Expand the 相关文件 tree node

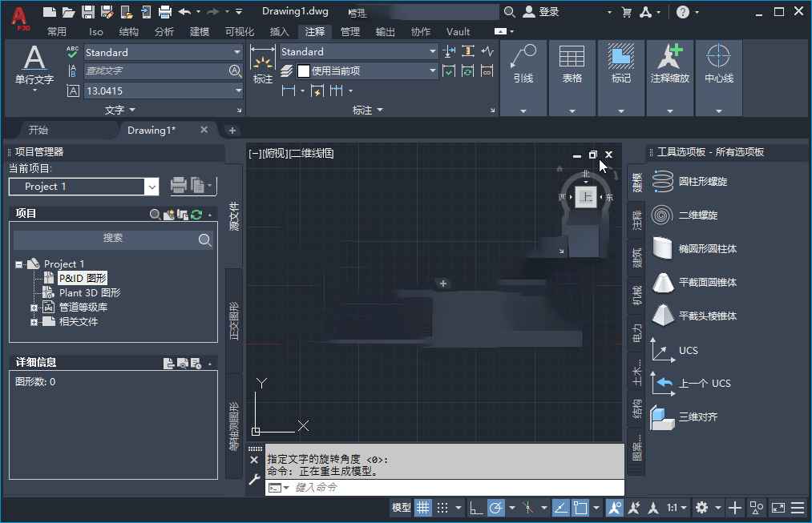tap(34, 322)
